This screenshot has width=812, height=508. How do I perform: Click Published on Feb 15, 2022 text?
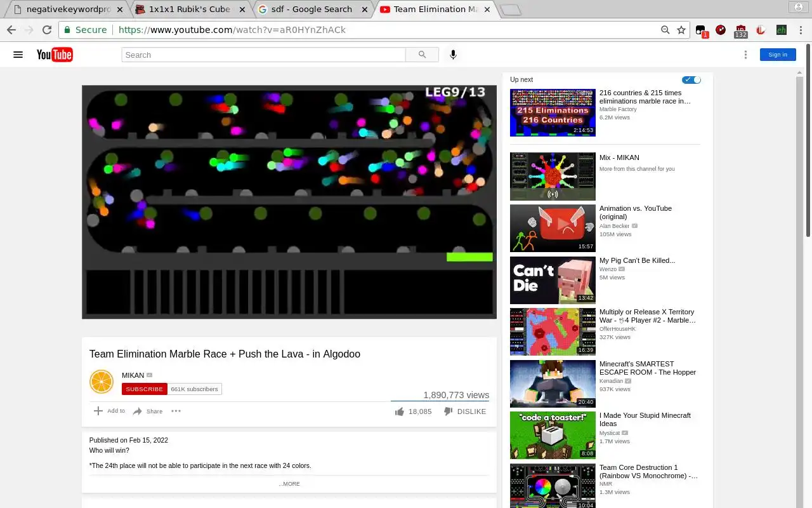(129, 440)
